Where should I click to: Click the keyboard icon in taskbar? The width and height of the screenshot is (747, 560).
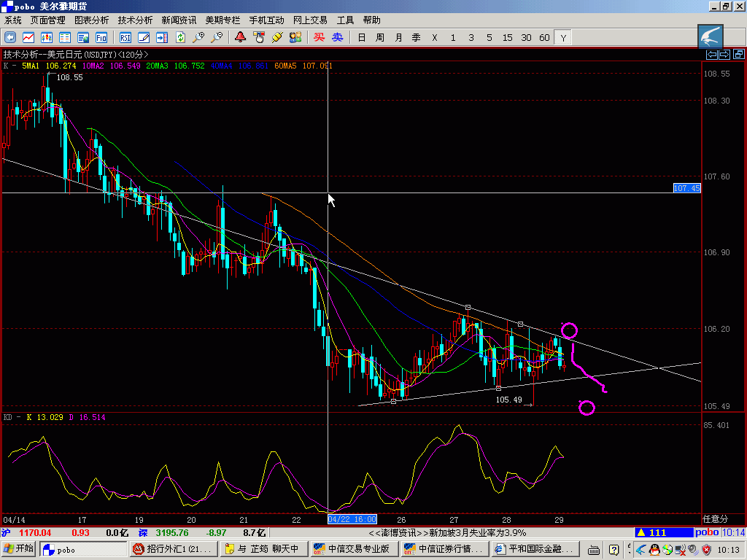[594, 550]
